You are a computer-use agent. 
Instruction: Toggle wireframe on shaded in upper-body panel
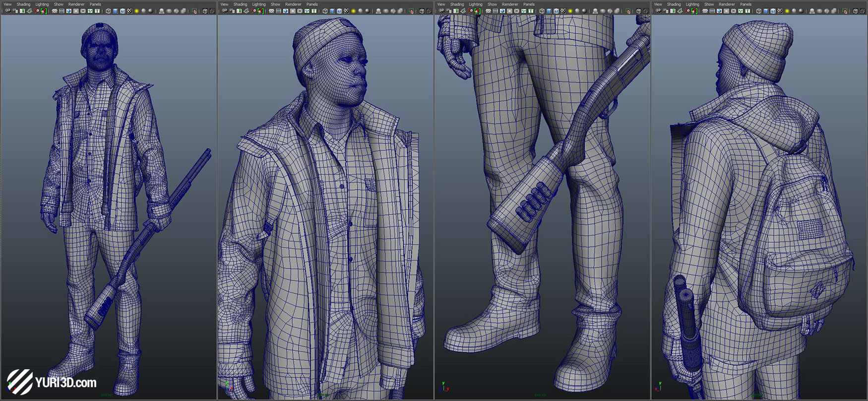point(339,11)
